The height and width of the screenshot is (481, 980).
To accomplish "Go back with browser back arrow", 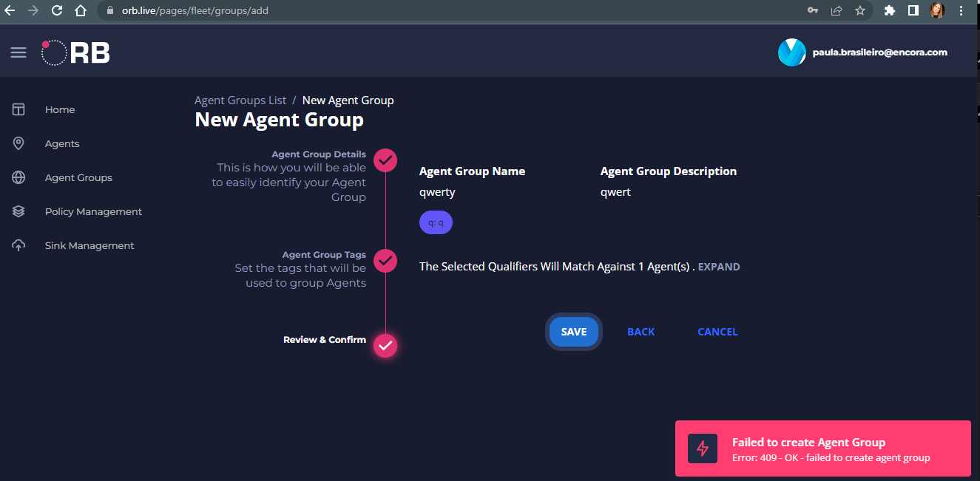I will tap(10, 10).
